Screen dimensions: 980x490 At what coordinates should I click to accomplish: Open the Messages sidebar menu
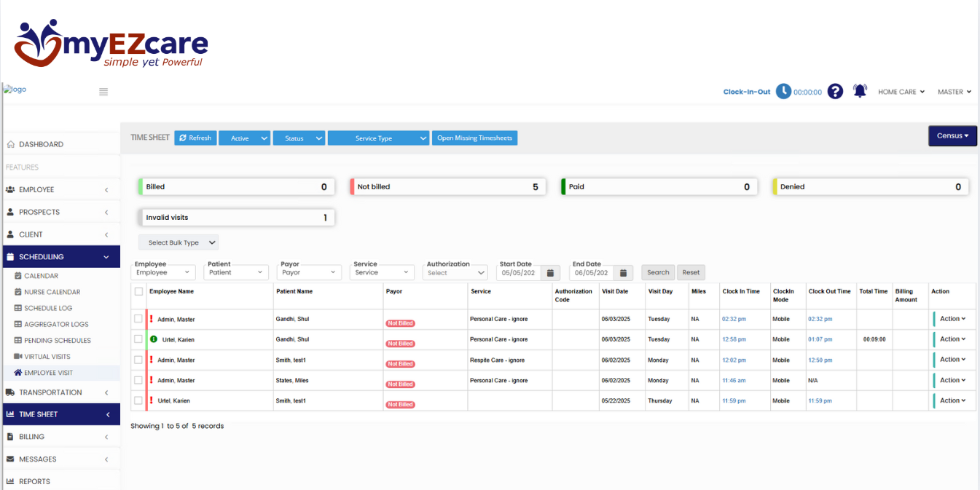[x=60, y=459]
